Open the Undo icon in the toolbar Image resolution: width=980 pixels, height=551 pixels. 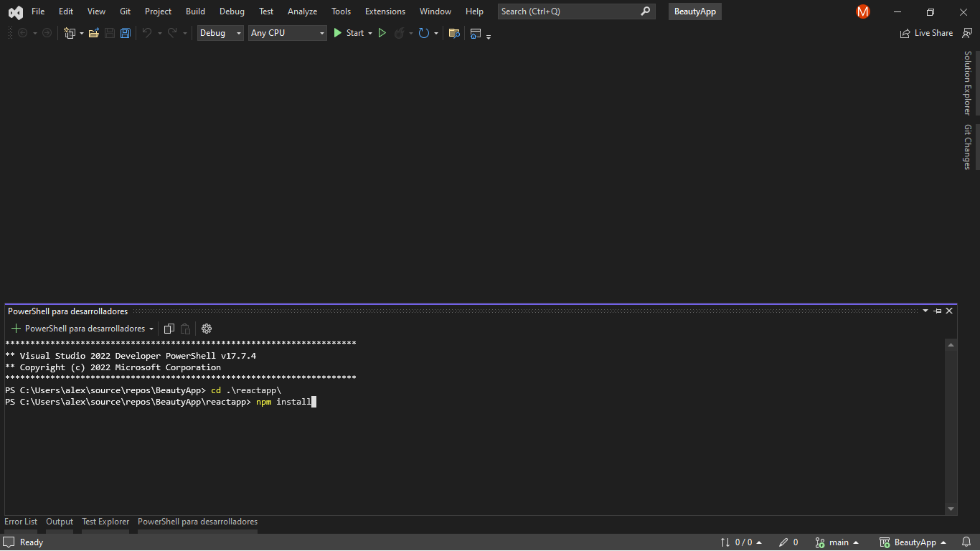coord(147,33)
